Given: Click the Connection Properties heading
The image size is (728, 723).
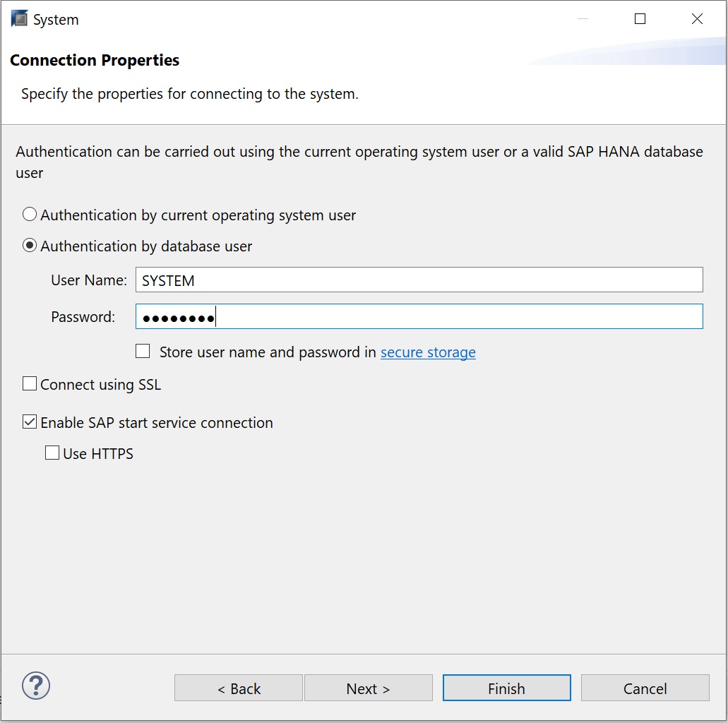Looking at the screenshot, I should (x=95, y=61).
